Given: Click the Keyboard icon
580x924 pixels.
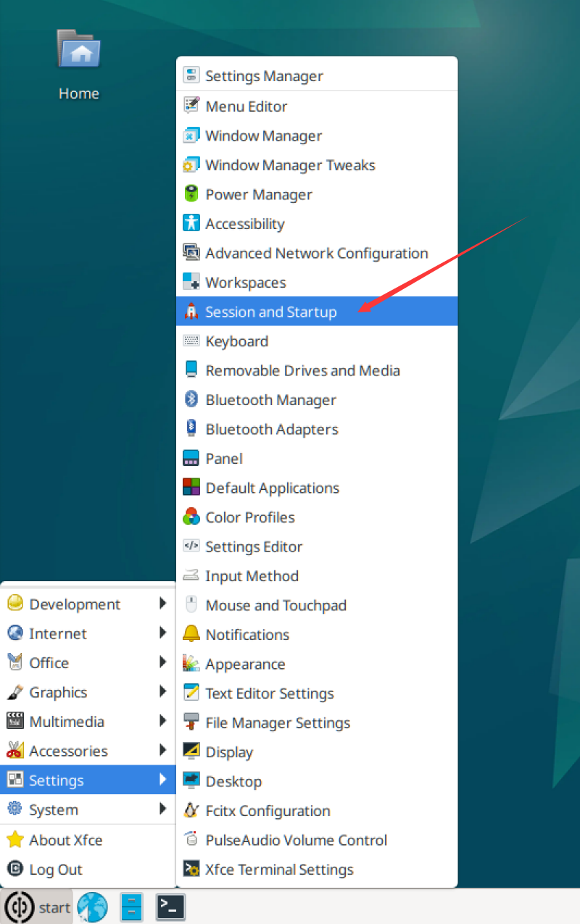Looking at the screenshot, I should [191, 341].
